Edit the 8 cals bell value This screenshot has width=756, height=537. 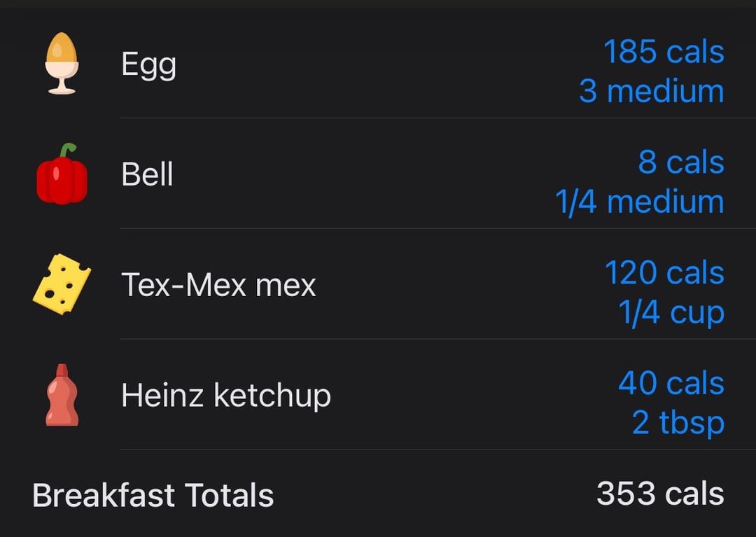pos(681,162)
